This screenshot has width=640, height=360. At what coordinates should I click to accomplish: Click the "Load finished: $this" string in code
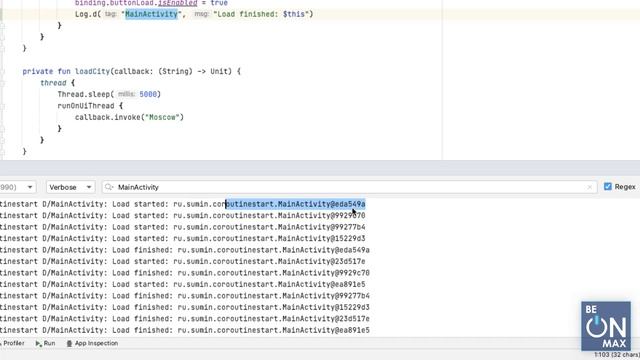pyautogui.click(x=261, y=14)
